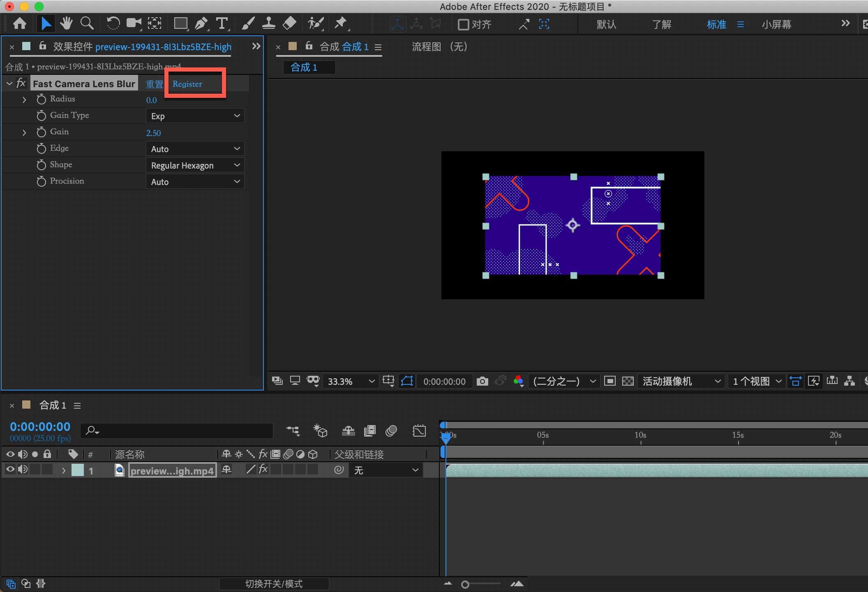Select the Eraser tool
Screen dimensions: 868x592
289,23
